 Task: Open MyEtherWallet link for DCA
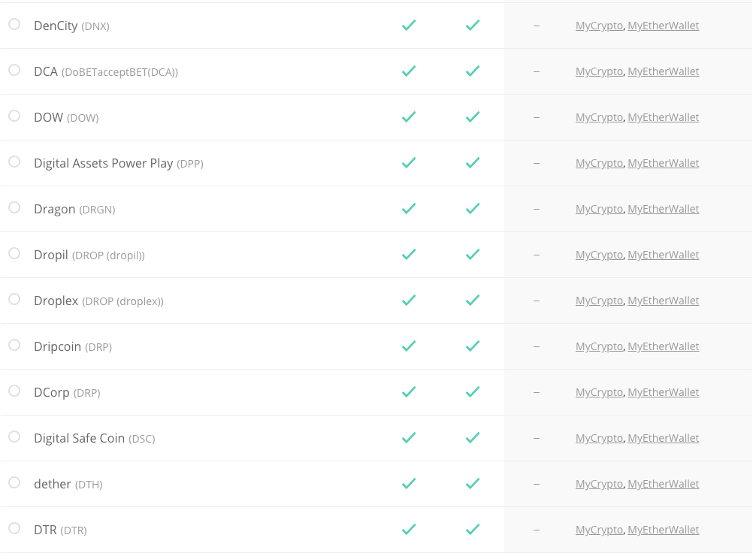pyautogui.click(x=664, y=71)
